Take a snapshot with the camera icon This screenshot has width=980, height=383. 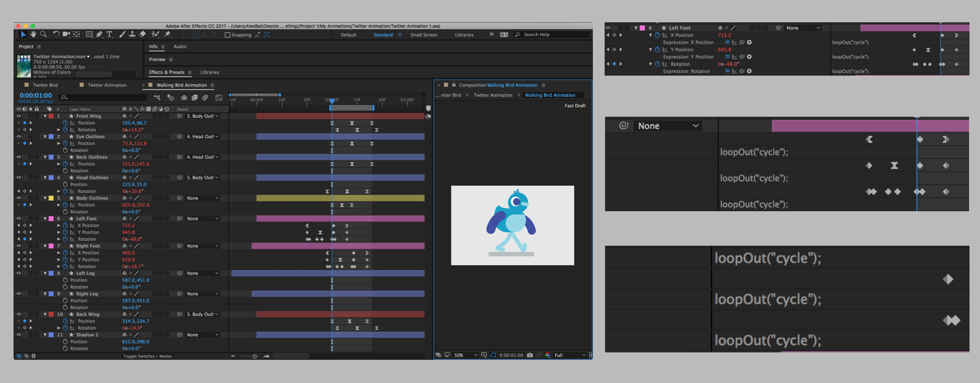click(x=530, y=355)
